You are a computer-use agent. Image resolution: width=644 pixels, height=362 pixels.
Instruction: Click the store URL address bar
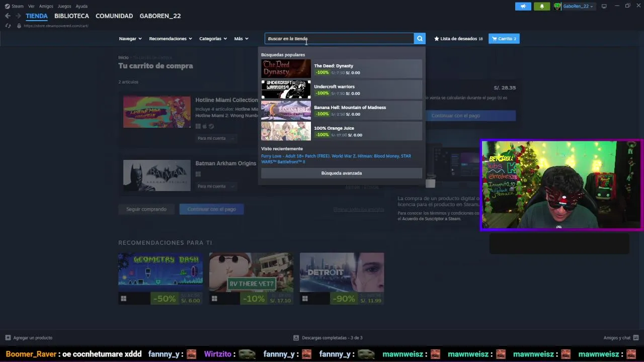point(56,26)
